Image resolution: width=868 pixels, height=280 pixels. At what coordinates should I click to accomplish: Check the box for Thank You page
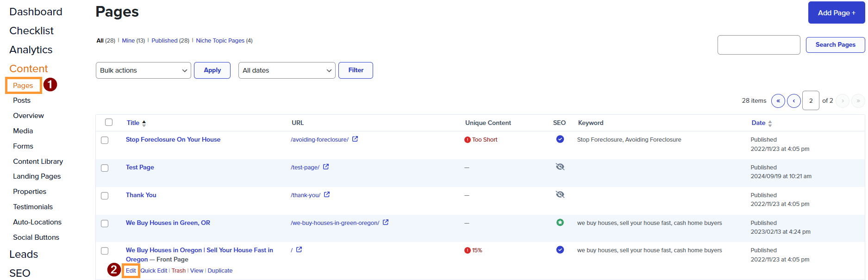pyautogui.click(x=105, y=196)
